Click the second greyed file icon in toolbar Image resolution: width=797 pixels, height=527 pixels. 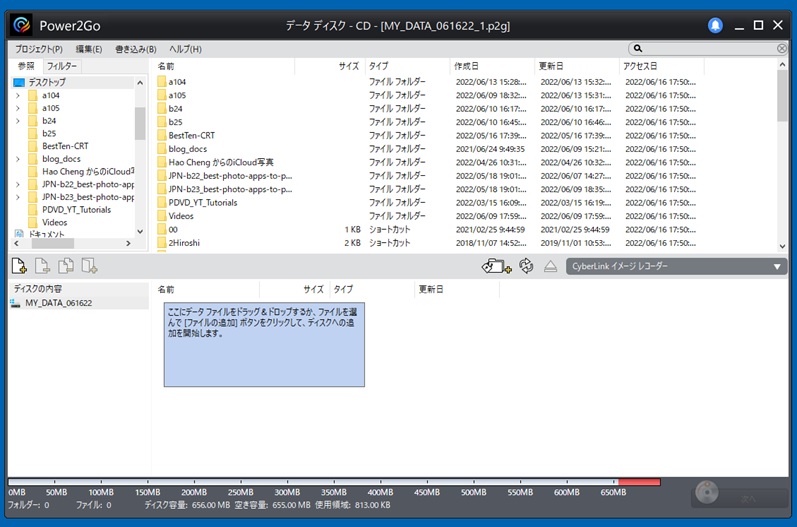click(42, 266)
